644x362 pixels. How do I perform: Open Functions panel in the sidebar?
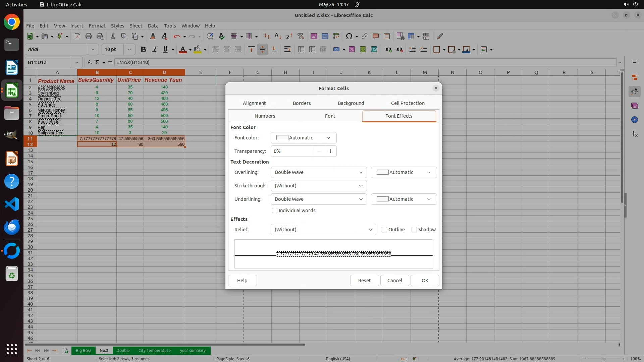click(x=635, y=134)
